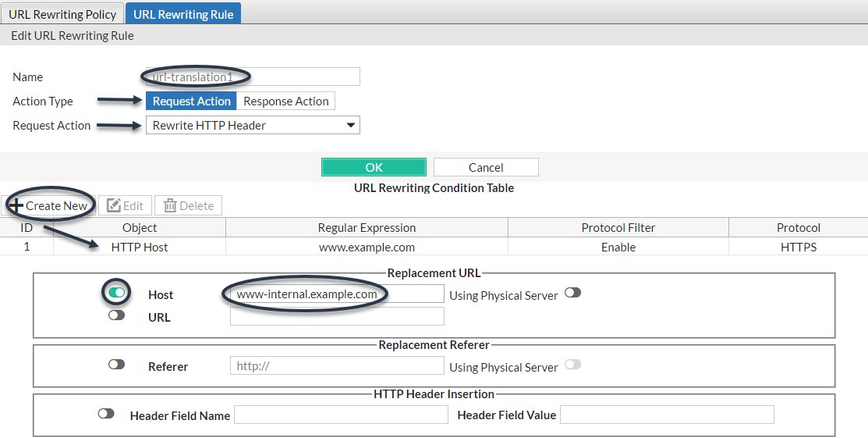Turn on the Referer toggle

point(117,365)
